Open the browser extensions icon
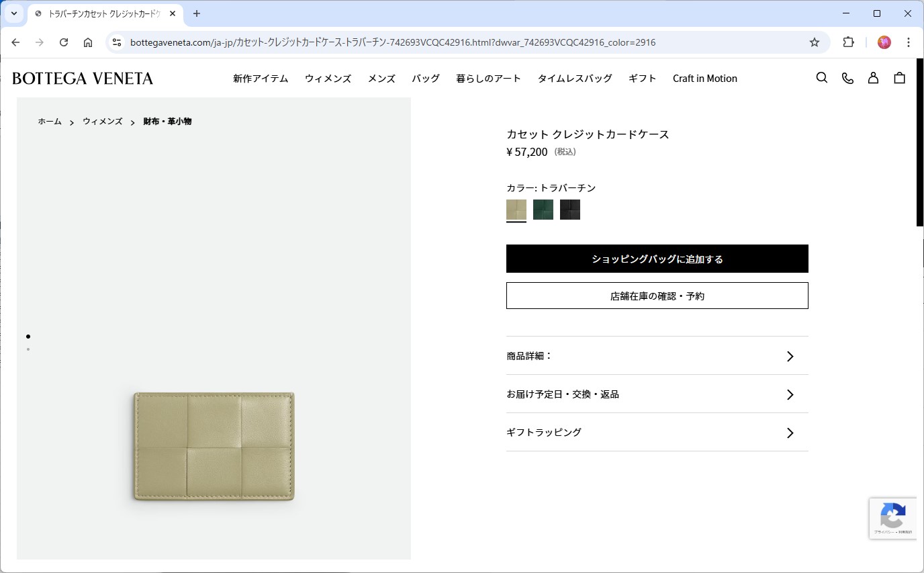 click(x=848, y=42)
